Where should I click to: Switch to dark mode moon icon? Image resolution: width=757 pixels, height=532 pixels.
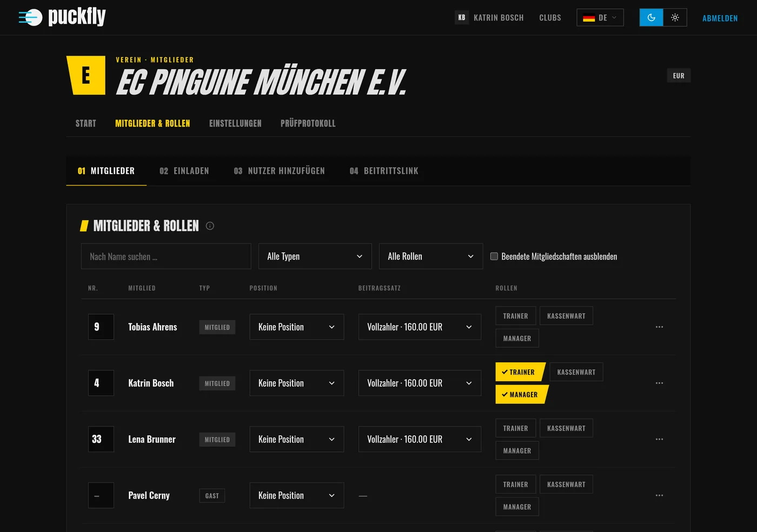pos(652,17)
